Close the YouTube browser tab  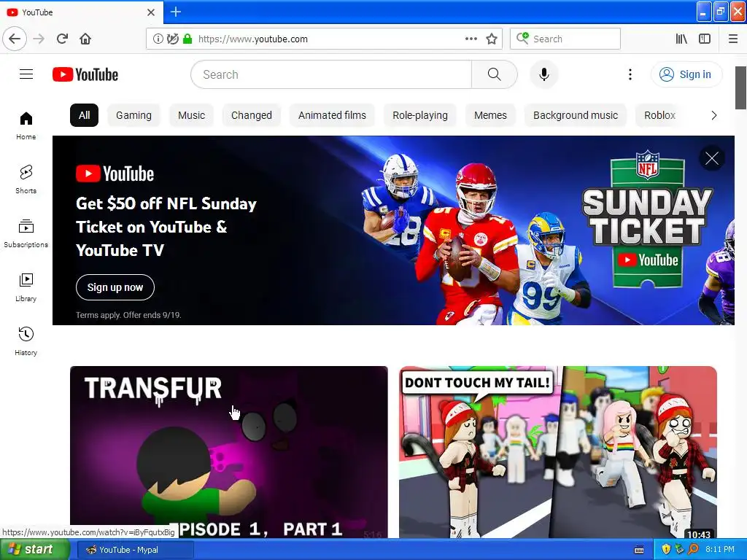pos(151,12)
